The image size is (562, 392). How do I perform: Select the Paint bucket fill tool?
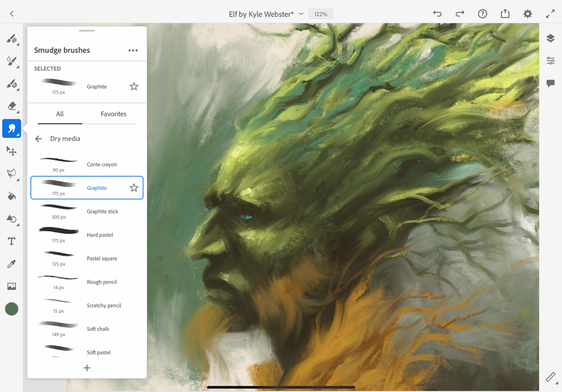pyautogui.click(x=11, y=196)
